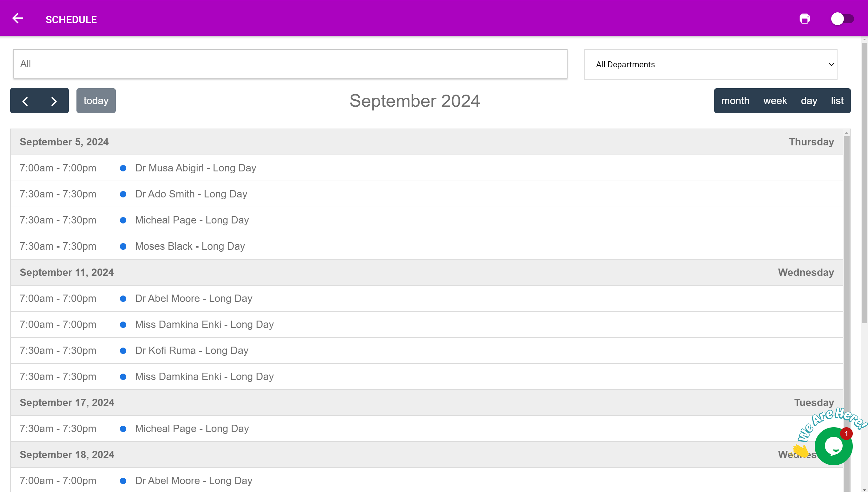Click the search input field
Screen dimensions: 868x492
(x=290, y=64)
